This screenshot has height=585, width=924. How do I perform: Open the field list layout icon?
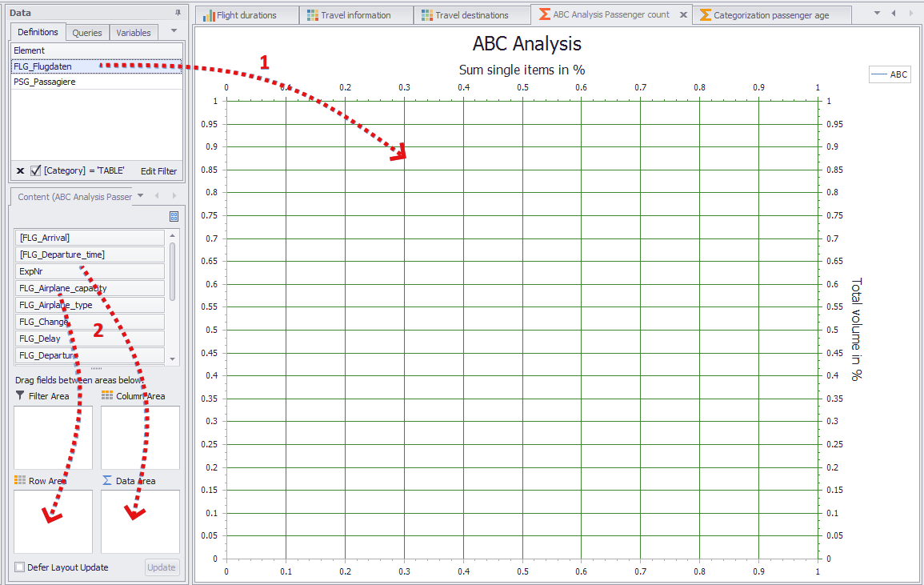pyautogui.click(x=174, y=216)
